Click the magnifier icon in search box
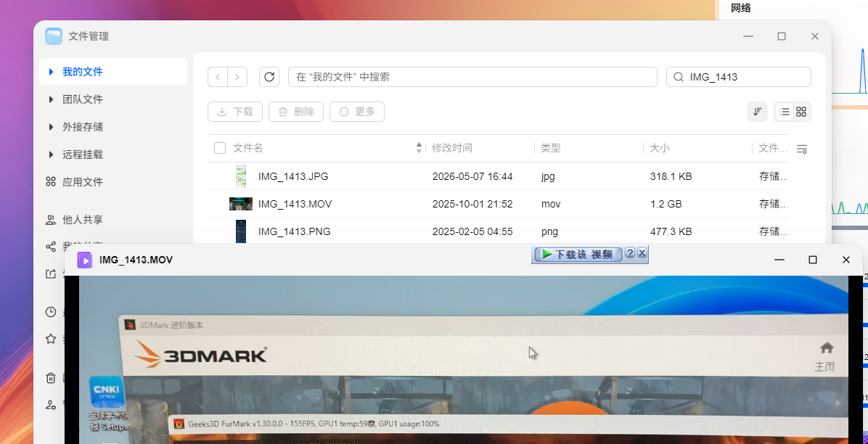Viewport: 868px width, 444px height. [x=678, y=77]
